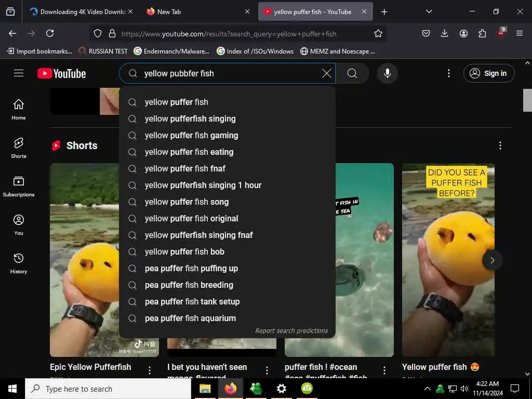Open History in the sidebar
This screenshot has height=399, width=532.
(x=19, y=263)
